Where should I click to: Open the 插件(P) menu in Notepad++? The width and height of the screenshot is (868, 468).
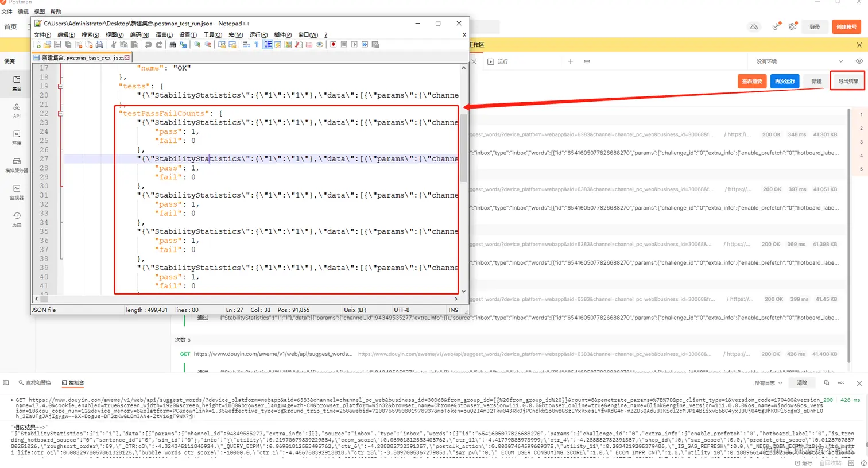point(283,35)
